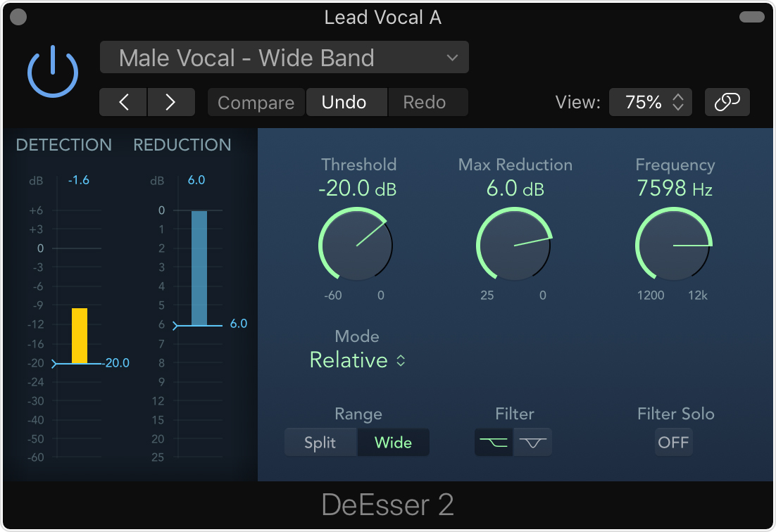Image resolution: width=776 pixels, height=532 pixels.
Task: Select the peak notch Filter icon
Action: [532, 442]
